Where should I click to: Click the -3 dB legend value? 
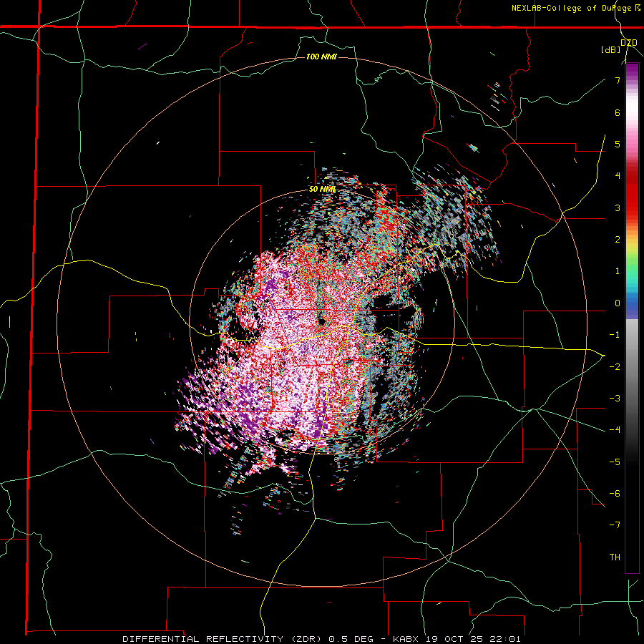pyautogui.click(x=615, y=399)
